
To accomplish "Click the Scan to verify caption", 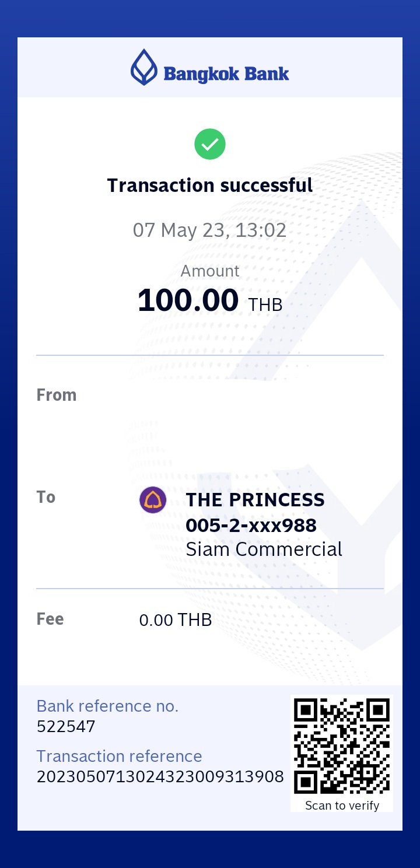I will 342,806.
